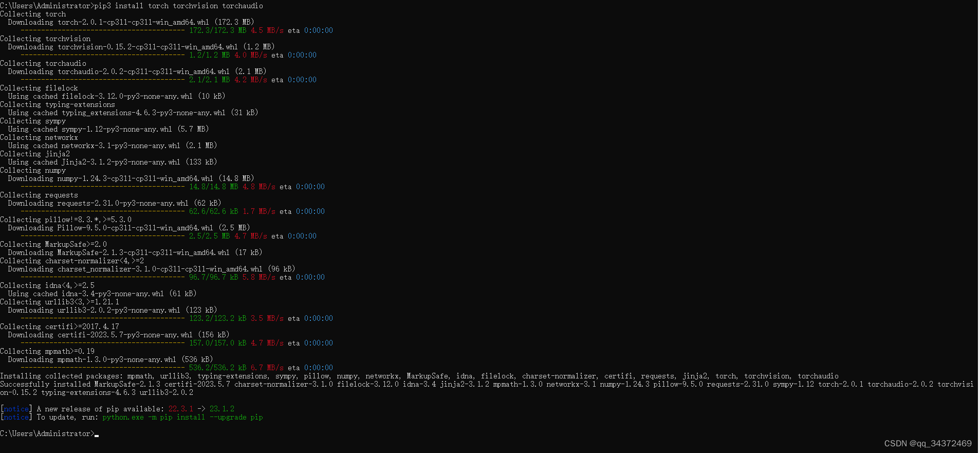Click the torch download progress bar
The image size is (980, 453).
coord(102,30)
